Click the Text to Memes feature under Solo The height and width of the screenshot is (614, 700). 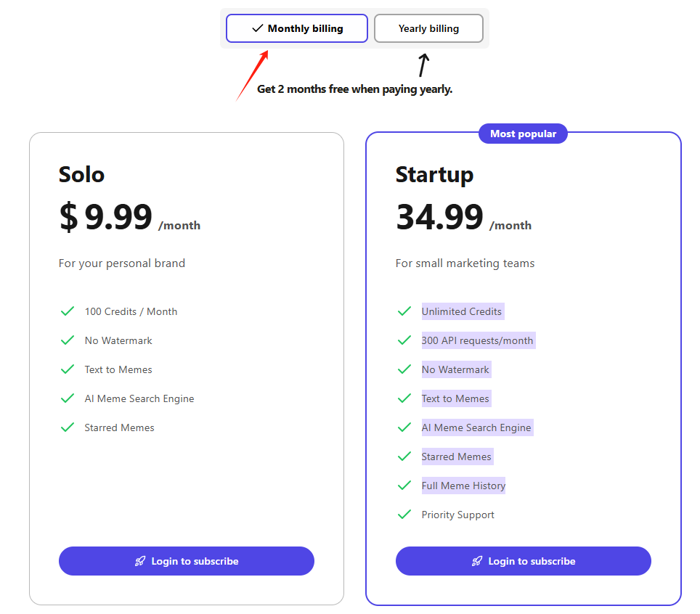click(118, 369)
